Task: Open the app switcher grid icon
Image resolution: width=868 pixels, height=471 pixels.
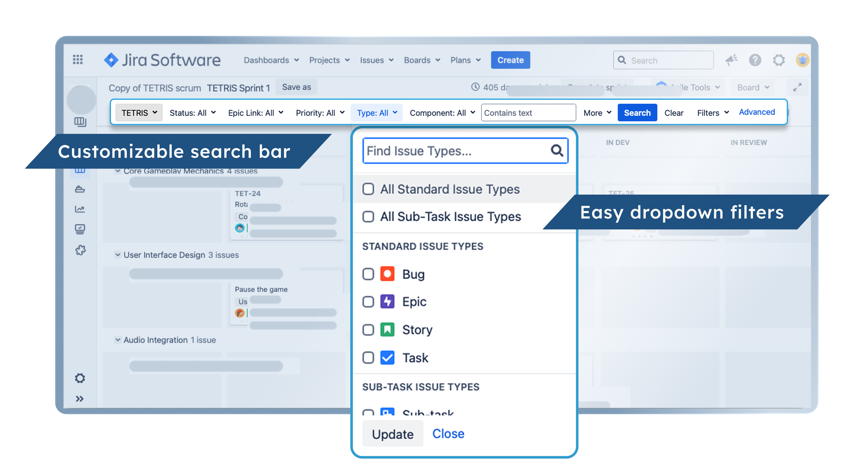Action: [x=78, y=59]
